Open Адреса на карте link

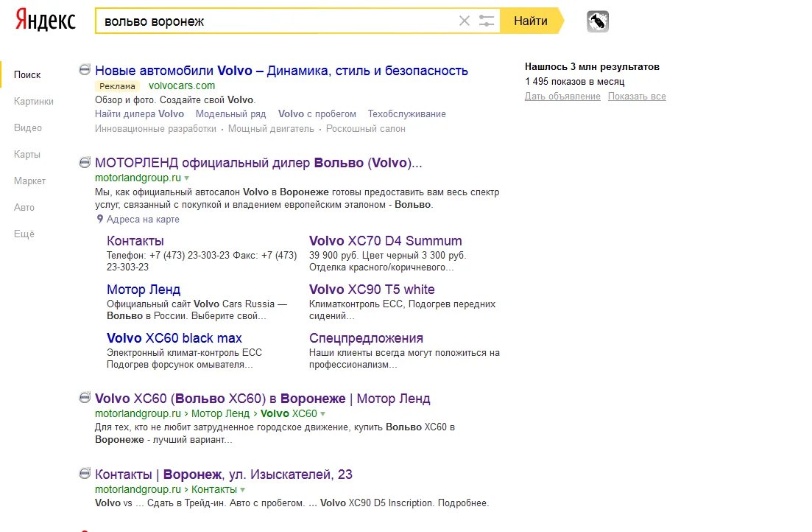[x=143, y=219]
